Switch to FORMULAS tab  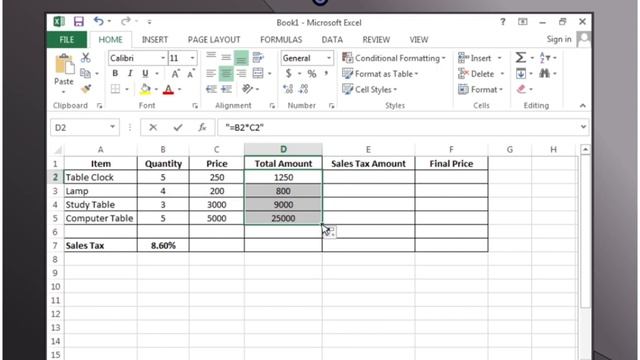click(281, 40)
